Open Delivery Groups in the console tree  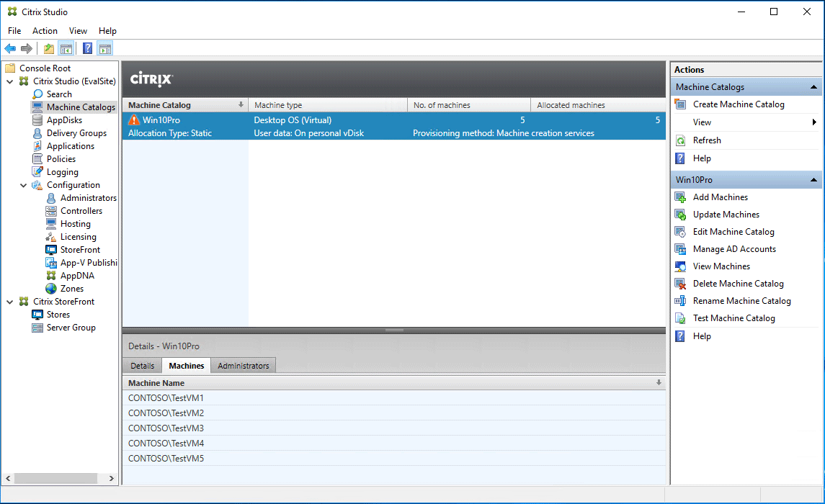click(74, 132)
